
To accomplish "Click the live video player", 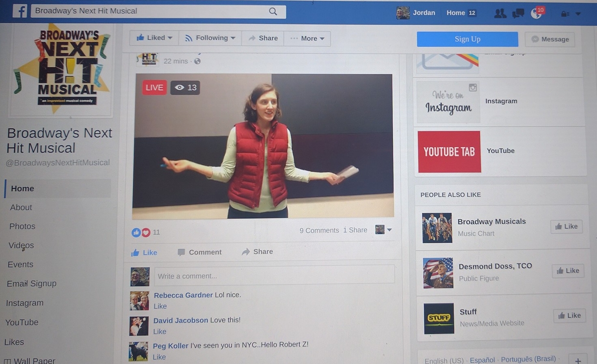I will 263,146.
